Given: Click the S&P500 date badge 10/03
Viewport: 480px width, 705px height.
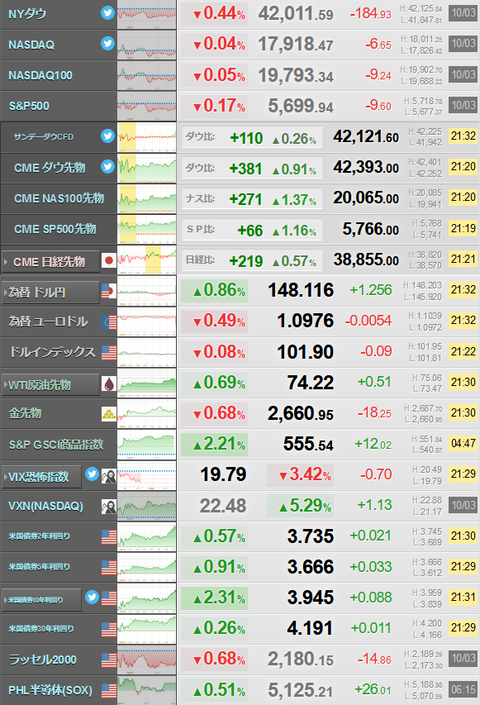Looking at the screenshot, I should [463, 105].
